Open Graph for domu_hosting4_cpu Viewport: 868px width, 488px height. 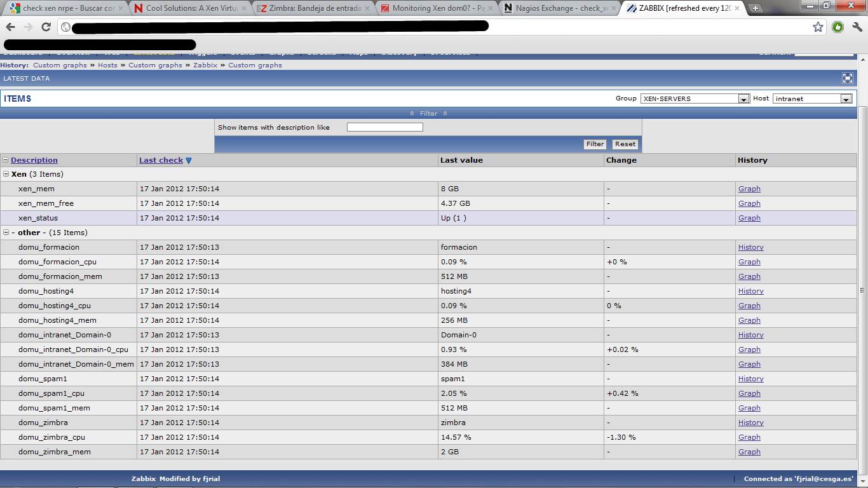tap(749, 306)
